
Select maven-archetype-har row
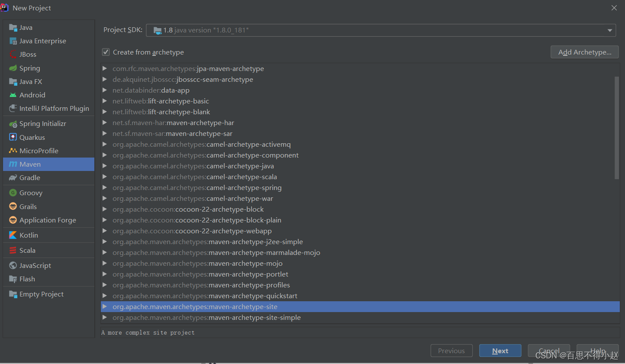point(360,122)
